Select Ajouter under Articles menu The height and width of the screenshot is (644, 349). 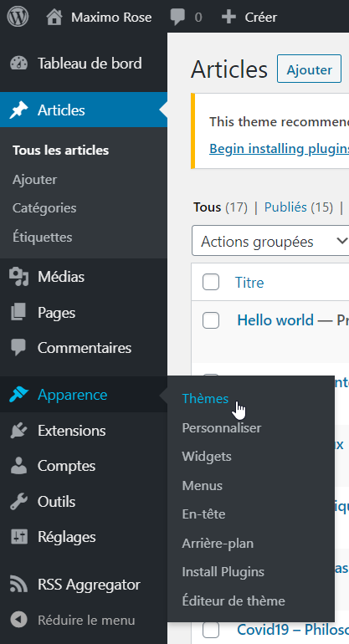click(35, 180)
